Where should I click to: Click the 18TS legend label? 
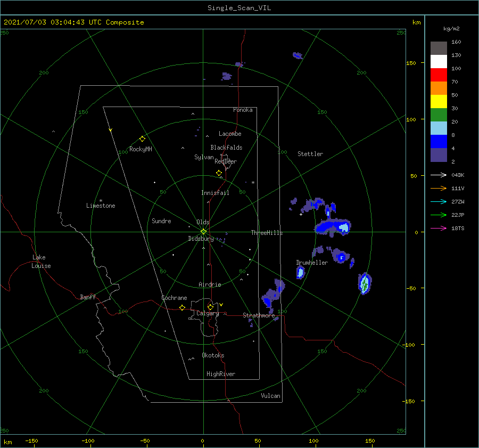coord(458,228)
